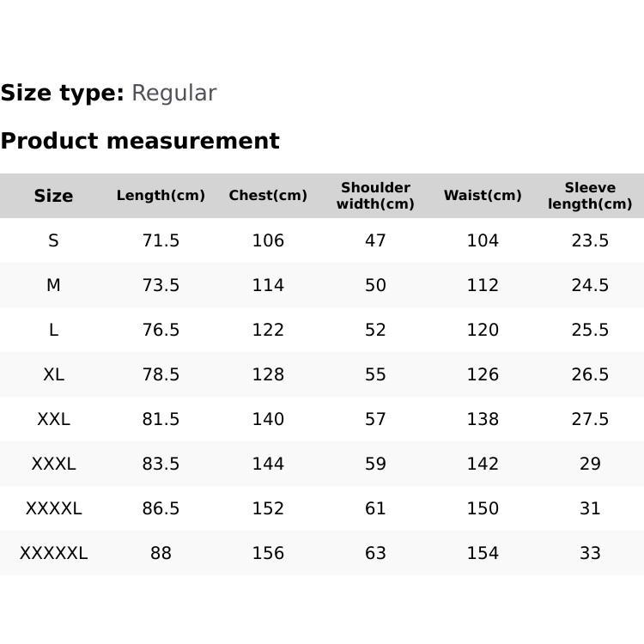Select the M size row label
The image size is (644, 644).
pyautogui.click(x=53, y=285)
